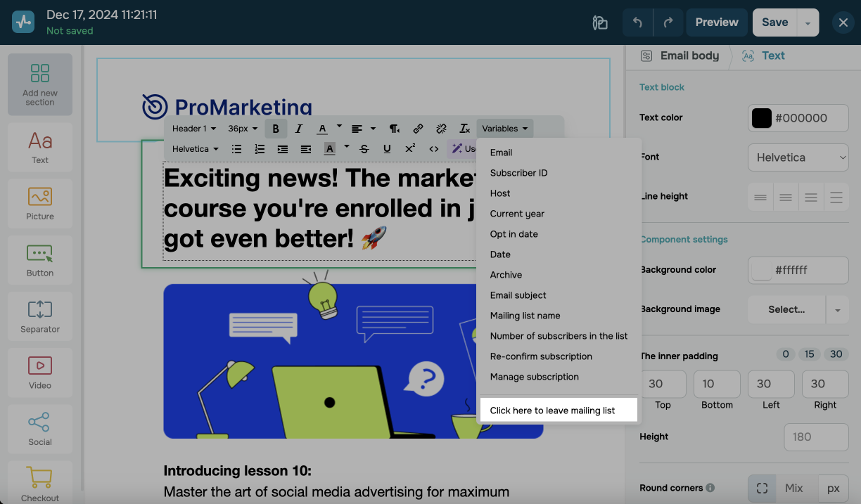Image resolution: width=861 pixels, height=504 pixels.
Task: Open source code view icon
Action: pos(434,149)
